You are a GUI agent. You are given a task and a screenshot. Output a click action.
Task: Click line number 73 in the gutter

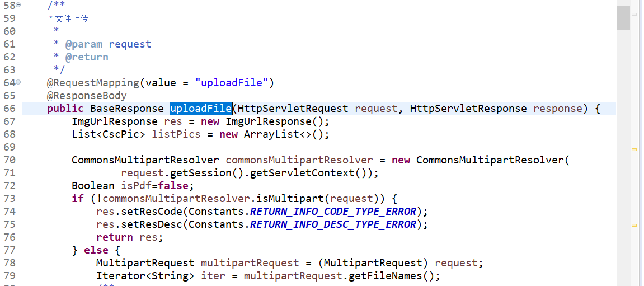tap(10, 199)
